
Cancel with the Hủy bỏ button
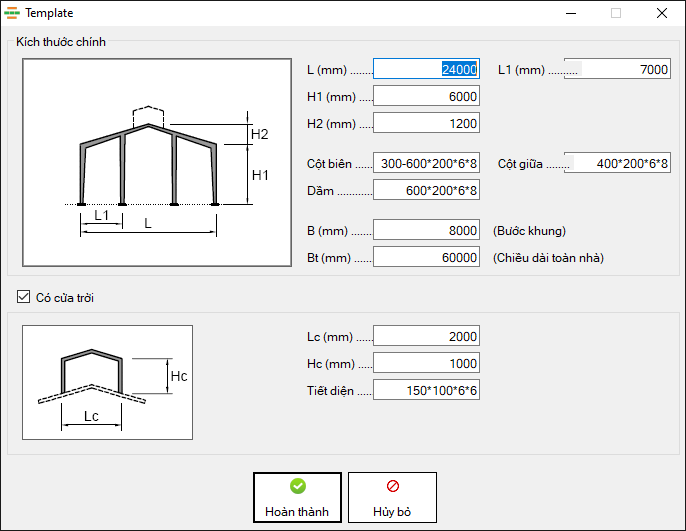[392, 497]
